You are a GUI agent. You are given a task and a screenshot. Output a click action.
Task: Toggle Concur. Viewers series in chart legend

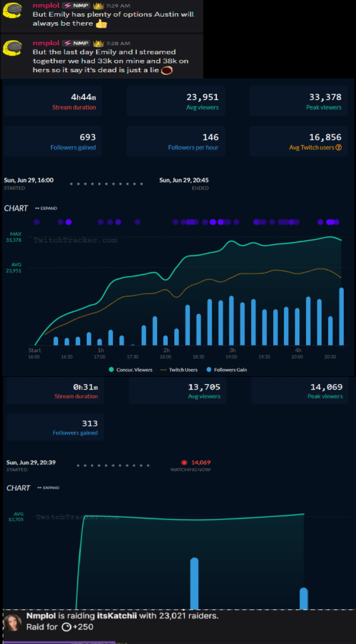pos(130,370)
